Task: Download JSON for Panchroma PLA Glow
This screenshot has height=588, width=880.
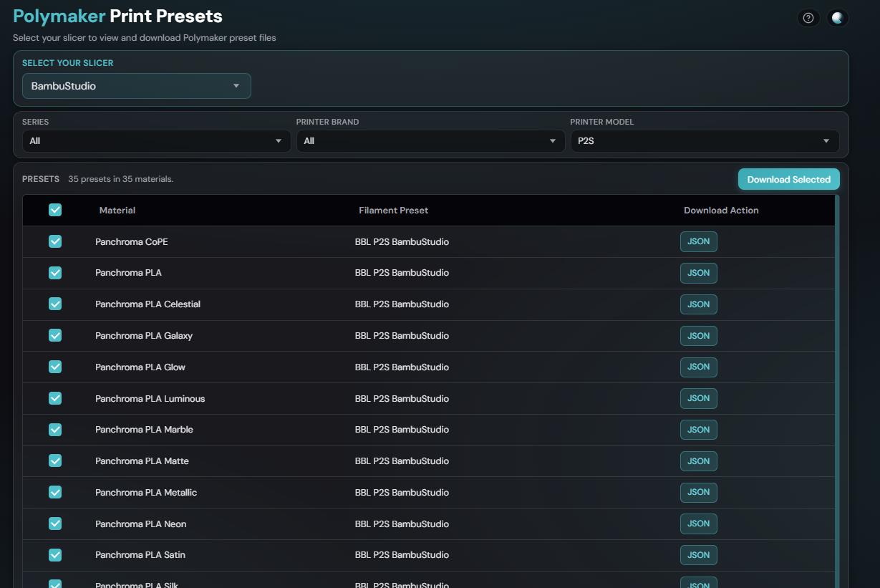Action: pyautogui.click(x=698, y=367)
